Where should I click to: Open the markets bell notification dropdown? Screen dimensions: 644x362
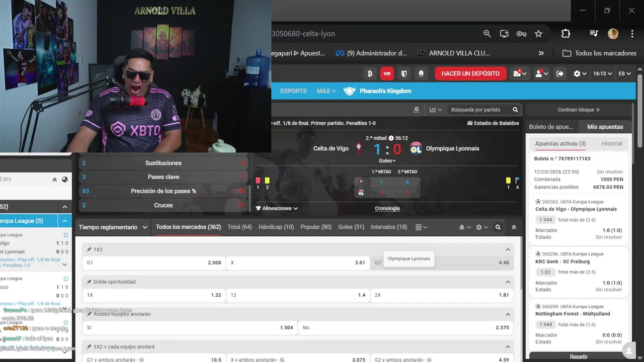[x=465, y=227]
